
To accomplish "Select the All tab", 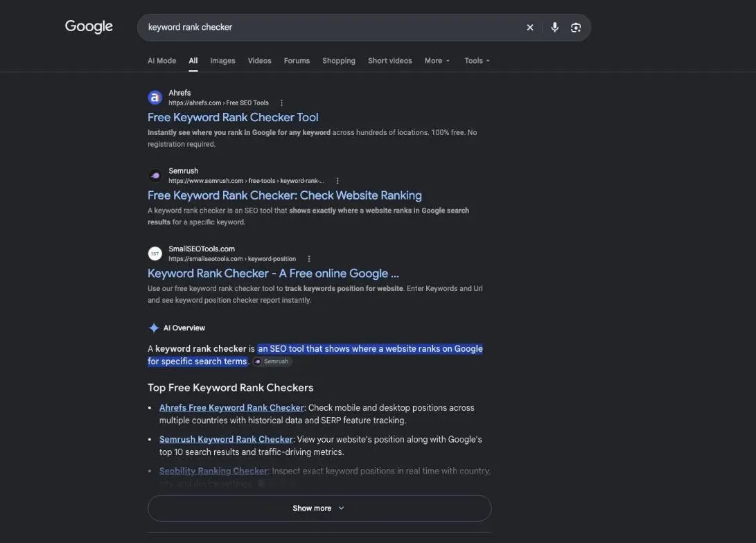I will 193,61.
